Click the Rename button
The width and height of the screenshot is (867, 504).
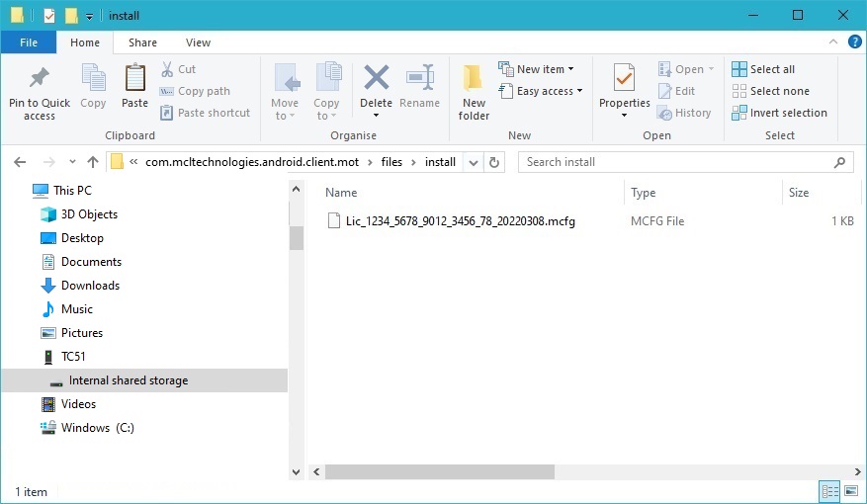coord(420,86)
